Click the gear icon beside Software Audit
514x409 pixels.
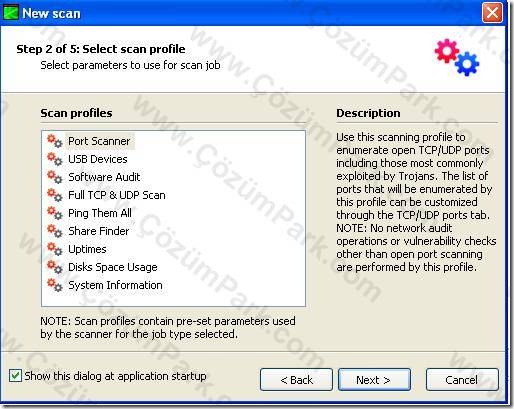[55, 177]
